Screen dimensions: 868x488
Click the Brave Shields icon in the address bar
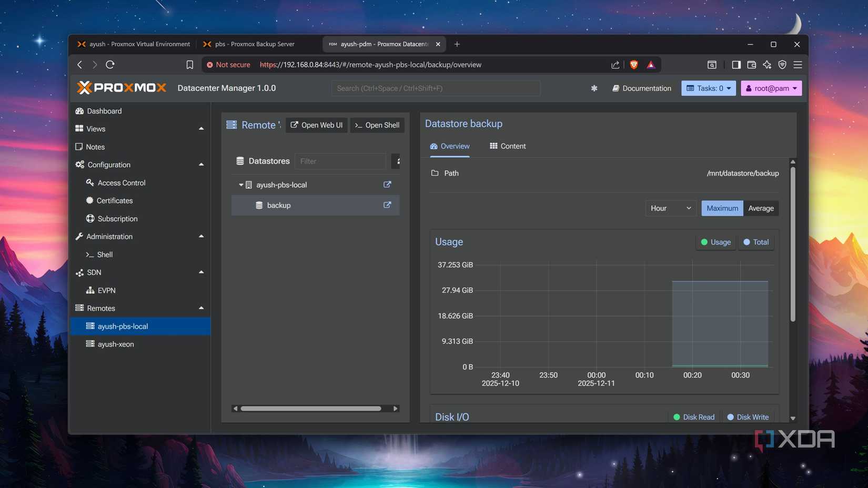[x=633, y=64]
